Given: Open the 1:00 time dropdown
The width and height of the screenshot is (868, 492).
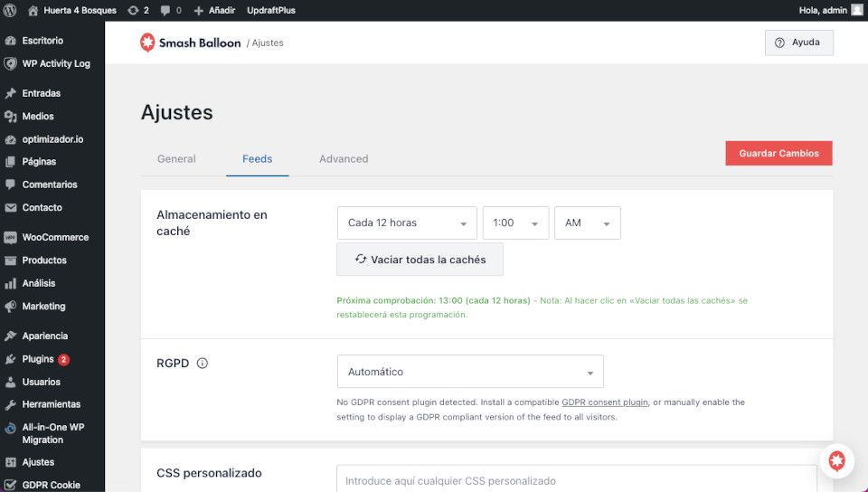Looking at the screenshot, I should point(516,223).
